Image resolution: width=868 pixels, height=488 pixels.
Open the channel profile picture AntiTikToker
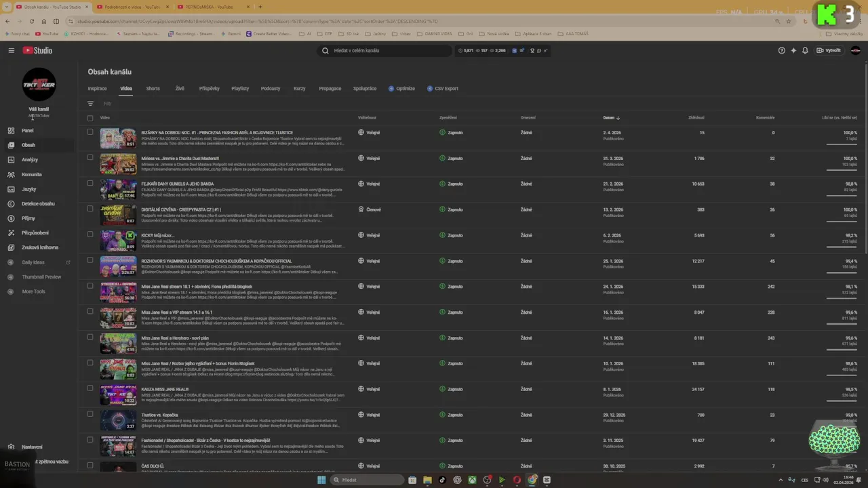click(39, 84)
